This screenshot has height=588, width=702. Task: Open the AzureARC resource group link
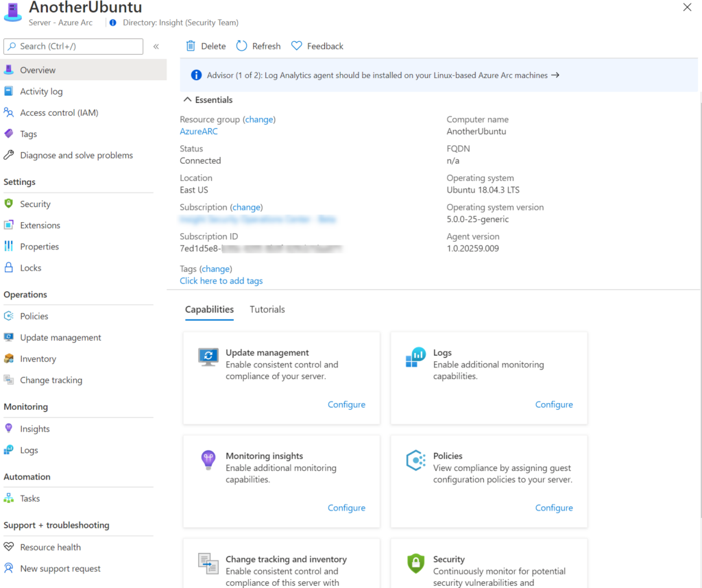pyautogui.click(x=199, y=131)
